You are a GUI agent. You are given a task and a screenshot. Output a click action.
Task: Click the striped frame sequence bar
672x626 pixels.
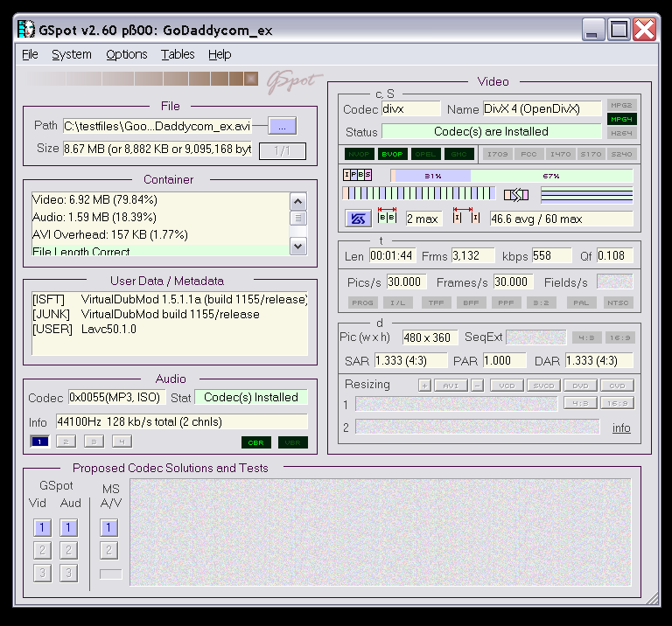[419, 193]
